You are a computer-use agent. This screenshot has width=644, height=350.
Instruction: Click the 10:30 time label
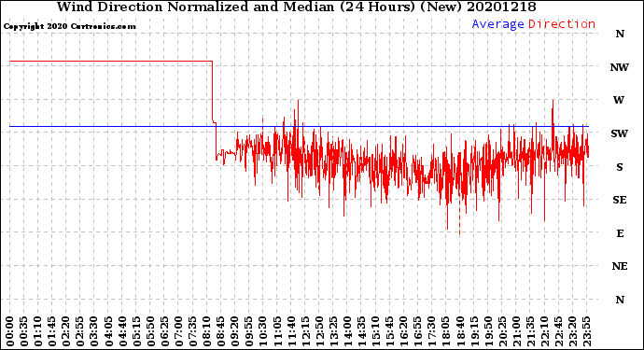(x=263, y=332)
